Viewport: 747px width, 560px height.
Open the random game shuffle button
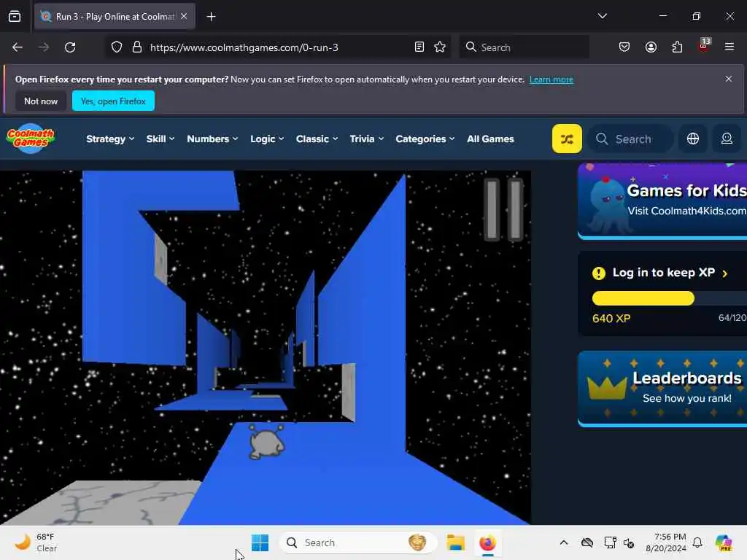(x=566, y=139)
